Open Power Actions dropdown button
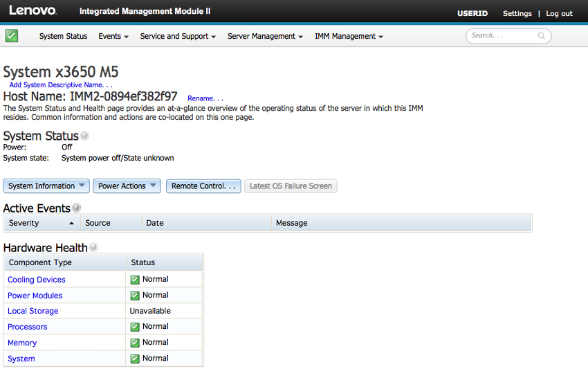Screen dimensions: 588x378 (127, 186)
